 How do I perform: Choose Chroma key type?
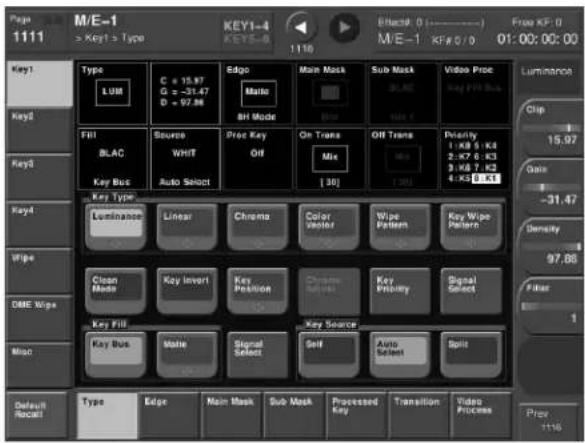257,227
